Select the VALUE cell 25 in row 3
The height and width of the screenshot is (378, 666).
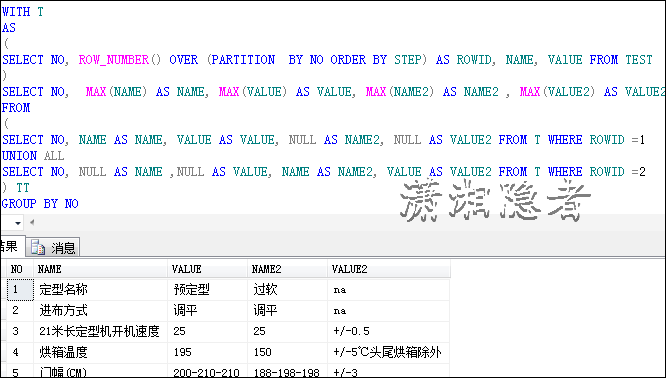click(x=208, y=331)
